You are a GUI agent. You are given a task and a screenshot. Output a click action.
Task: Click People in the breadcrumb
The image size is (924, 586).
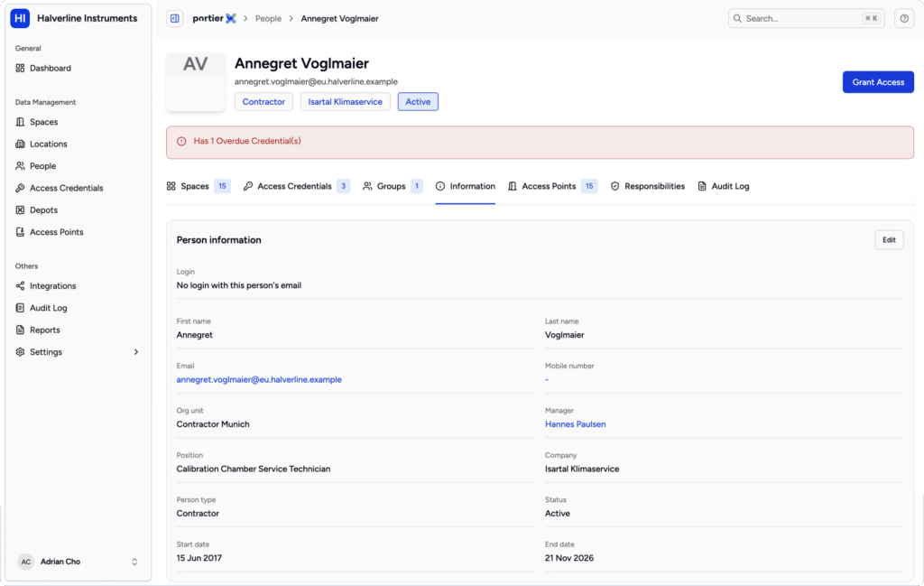tap(268, 19)
